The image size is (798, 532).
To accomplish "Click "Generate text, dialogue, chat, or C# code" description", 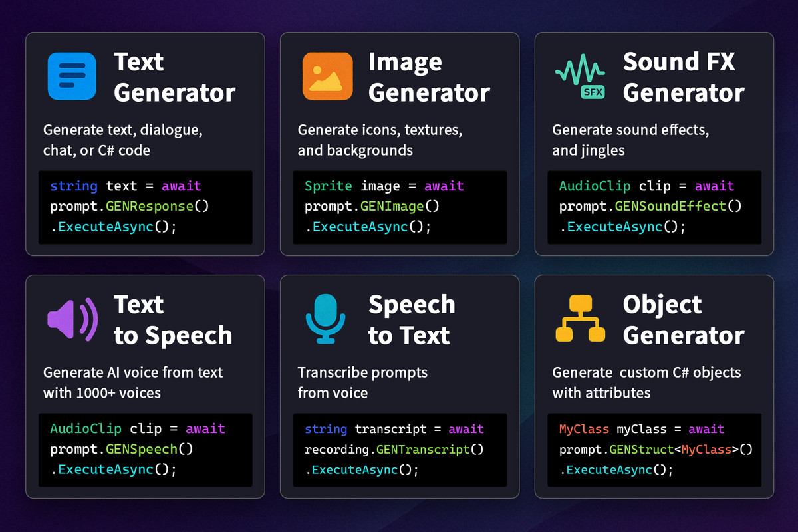I will (123, 140).
